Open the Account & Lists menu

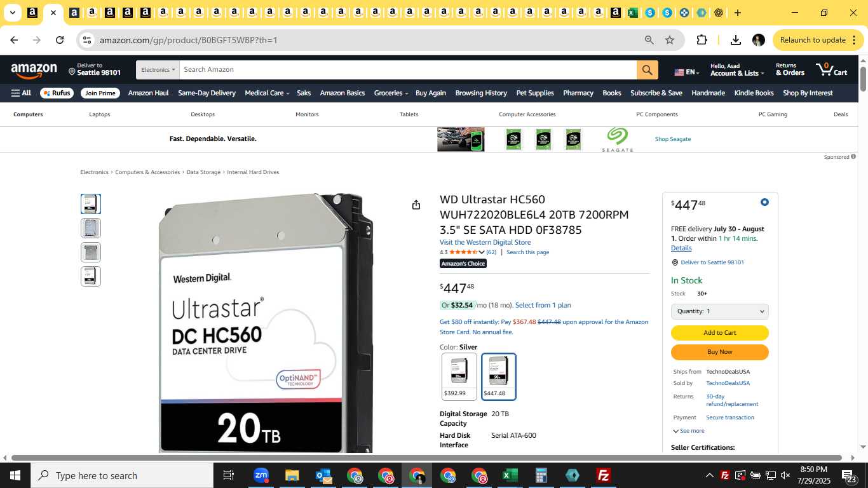click(736, 69)
